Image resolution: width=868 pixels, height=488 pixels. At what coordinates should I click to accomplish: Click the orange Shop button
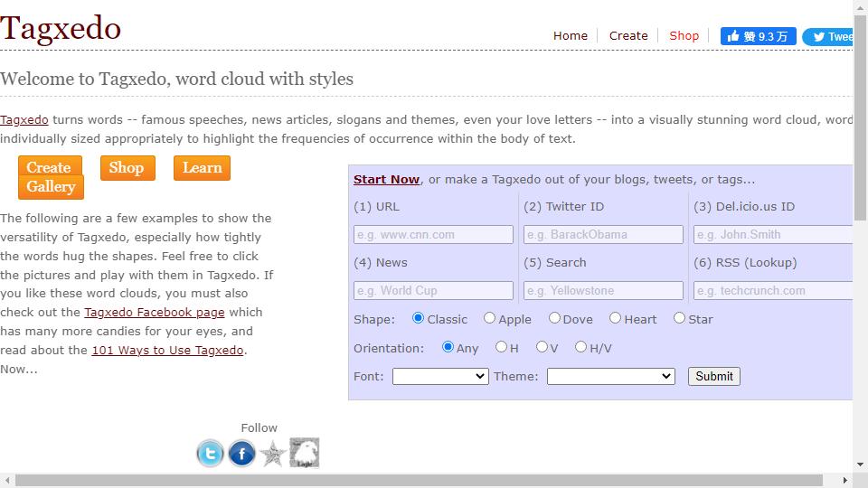pos(127,168)
